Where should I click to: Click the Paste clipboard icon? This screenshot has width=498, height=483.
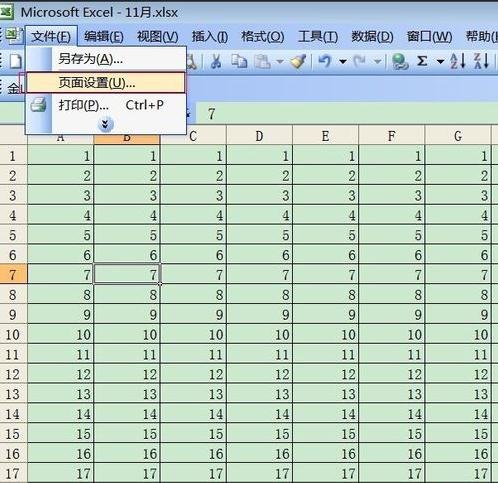point(262,61)
